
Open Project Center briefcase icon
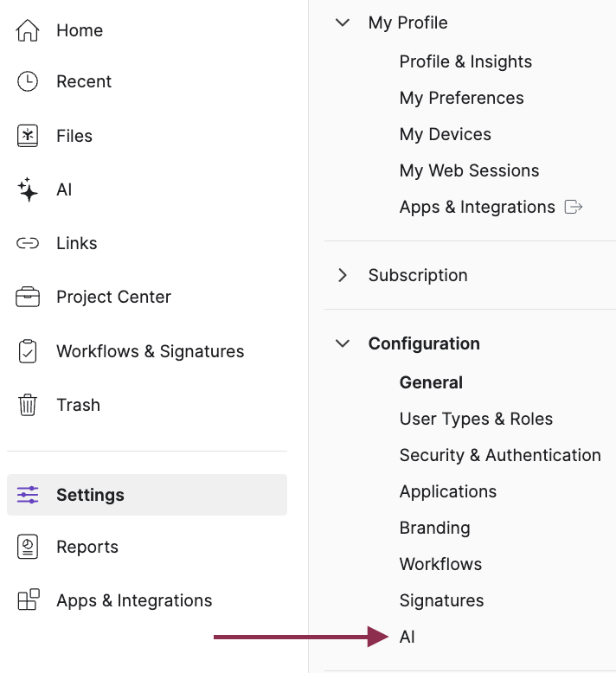pos(28,297)
